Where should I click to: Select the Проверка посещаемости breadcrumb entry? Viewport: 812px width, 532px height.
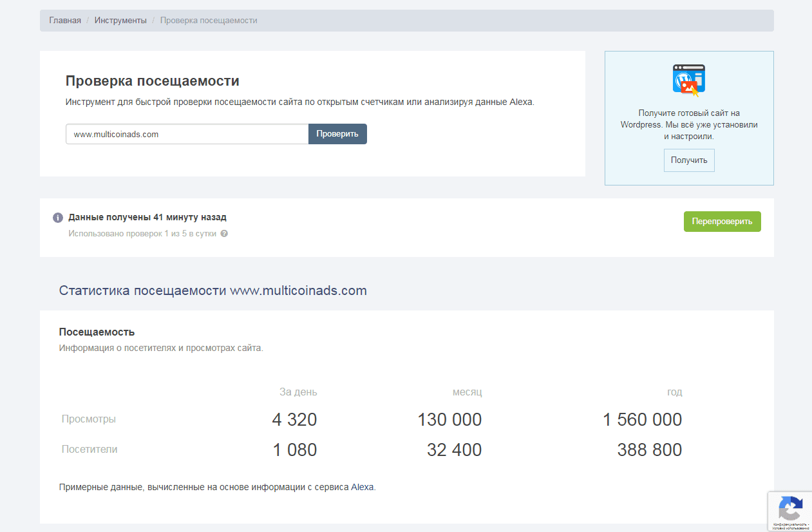point(208,20)
